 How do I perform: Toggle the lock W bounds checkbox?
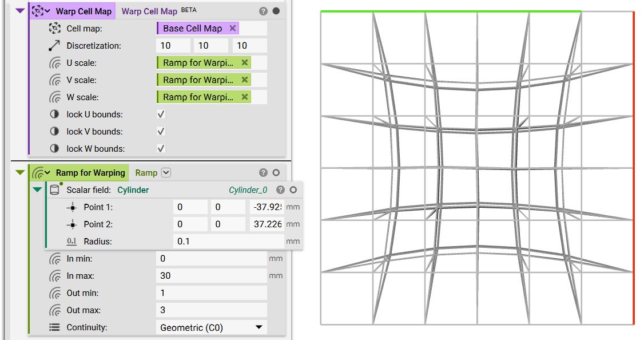[161, 148]
